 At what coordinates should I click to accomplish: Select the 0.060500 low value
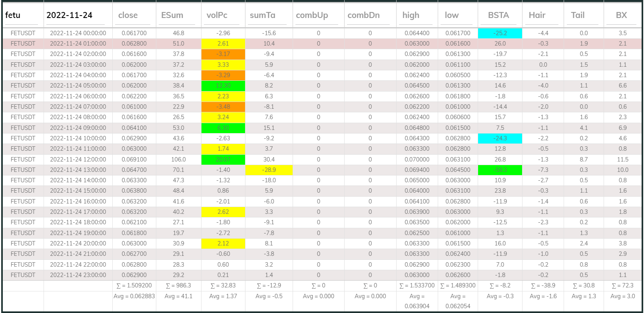coord(458,75)
